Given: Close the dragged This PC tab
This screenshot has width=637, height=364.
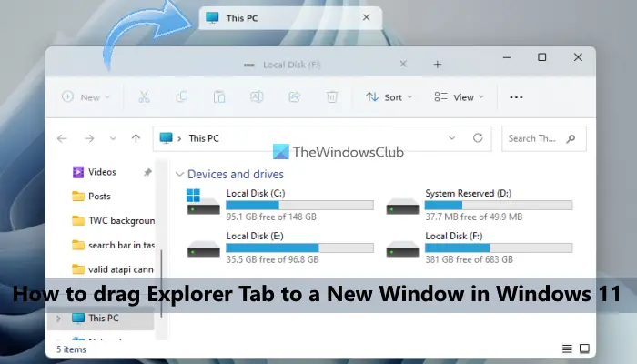Looking at the screenshot, I should click(x=366, y=17).
